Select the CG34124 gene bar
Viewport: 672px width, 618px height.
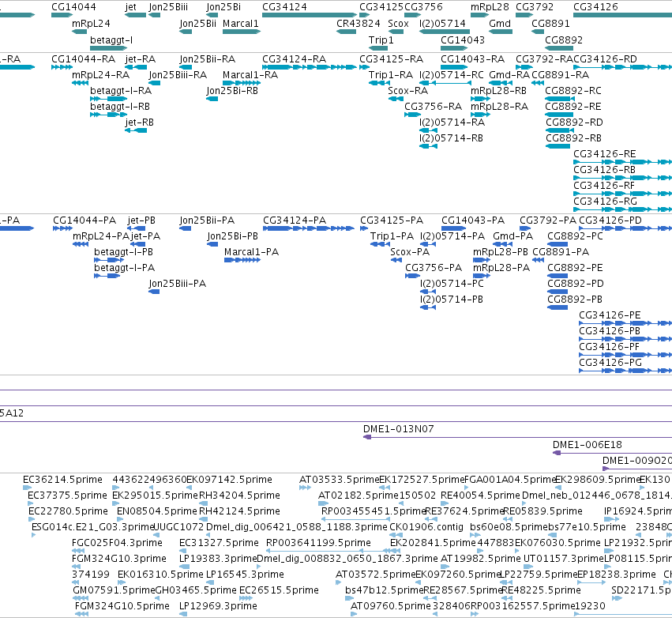pos(310,15)
